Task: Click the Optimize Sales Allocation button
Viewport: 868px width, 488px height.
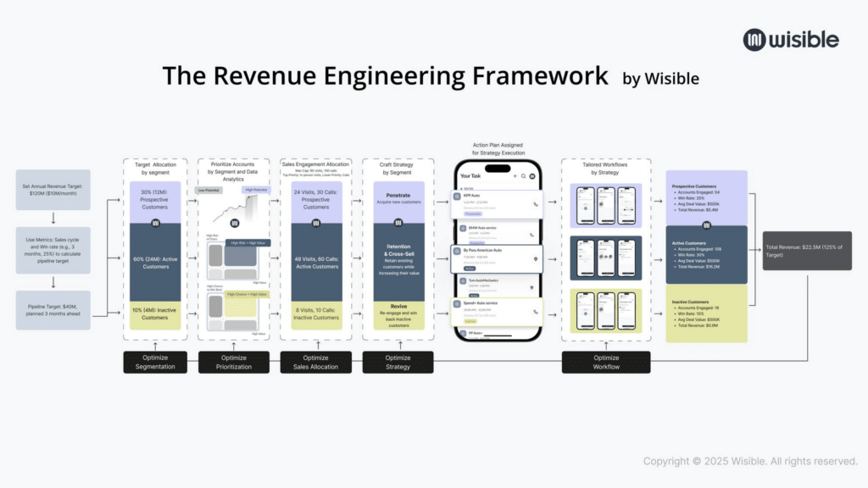Action: (x=315, y=363)
